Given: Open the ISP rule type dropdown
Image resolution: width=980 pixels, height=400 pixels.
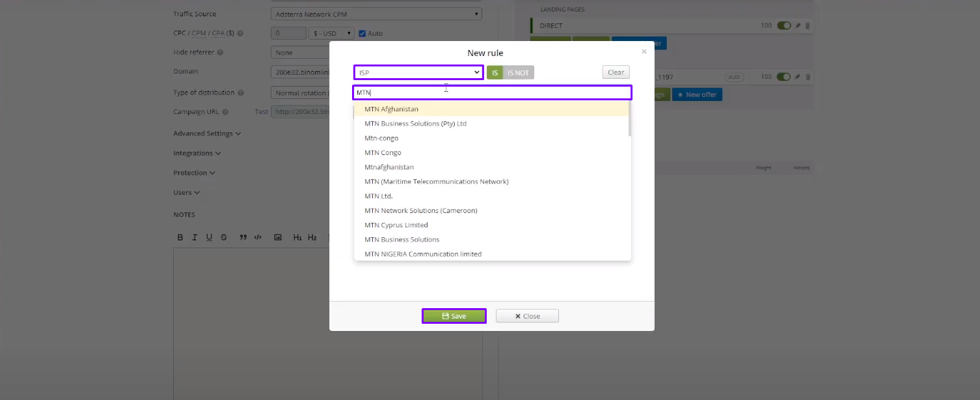Looking at the screenshot, I should (x=418, y=72).
